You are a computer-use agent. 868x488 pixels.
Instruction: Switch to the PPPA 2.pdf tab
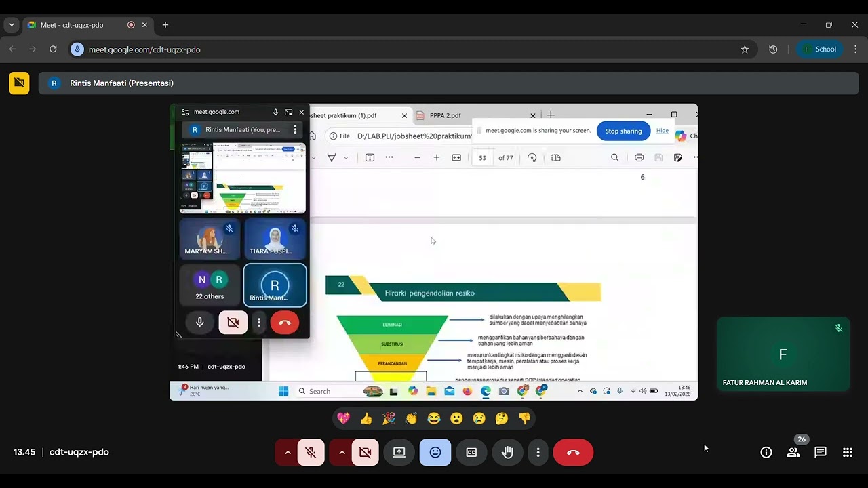[x=473, y=115]
